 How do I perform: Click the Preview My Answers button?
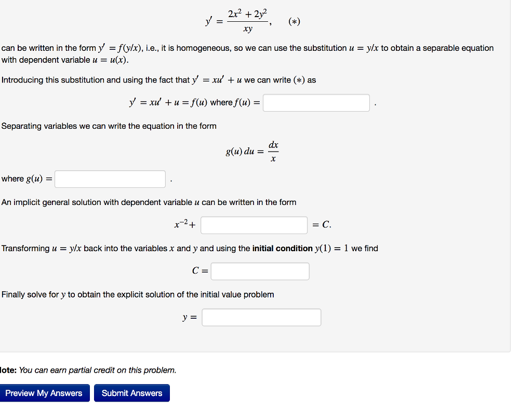[x=45, y=393]
